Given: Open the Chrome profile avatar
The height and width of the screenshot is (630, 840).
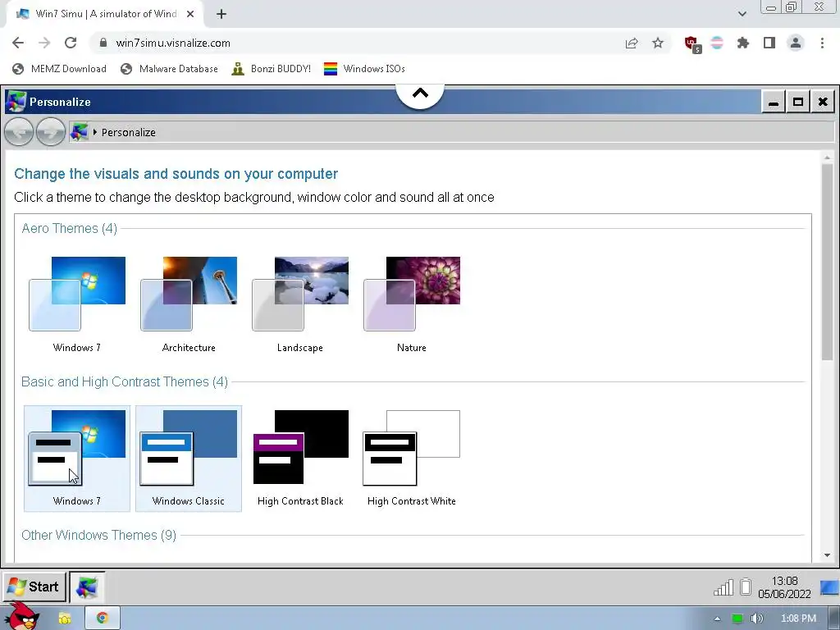Looking at the screenshot, I should pyautogui.click(x=796, y=43).
